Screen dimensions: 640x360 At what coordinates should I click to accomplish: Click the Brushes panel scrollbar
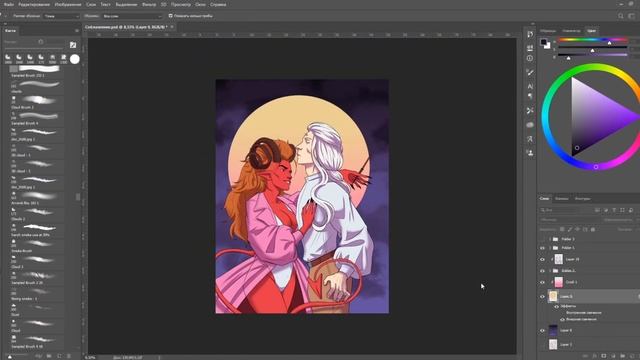(x=78, y=197)
